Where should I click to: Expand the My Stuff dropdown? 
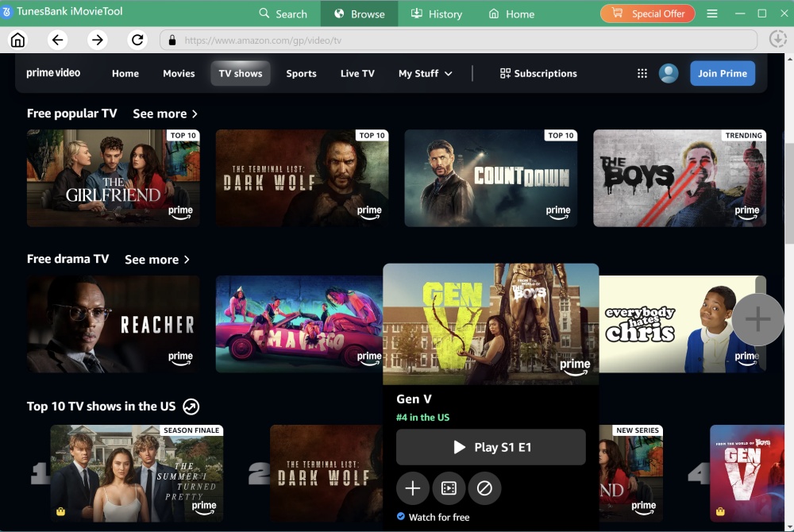pos(426,73)
